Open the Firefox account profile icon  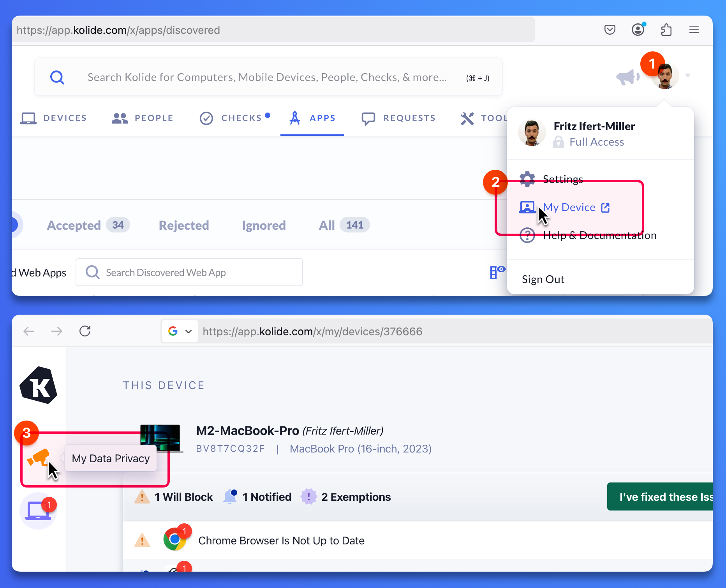pos(638,30)
